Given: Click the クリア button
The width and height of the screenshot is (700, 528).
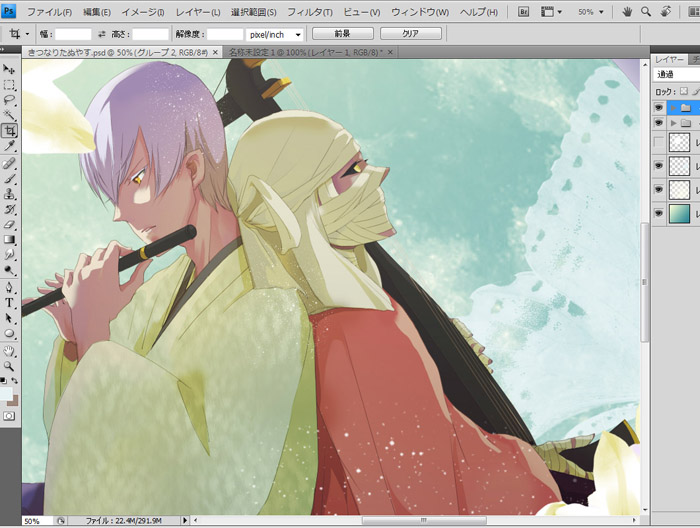Looking at the screenshot, I should click(x=411, y=33).
